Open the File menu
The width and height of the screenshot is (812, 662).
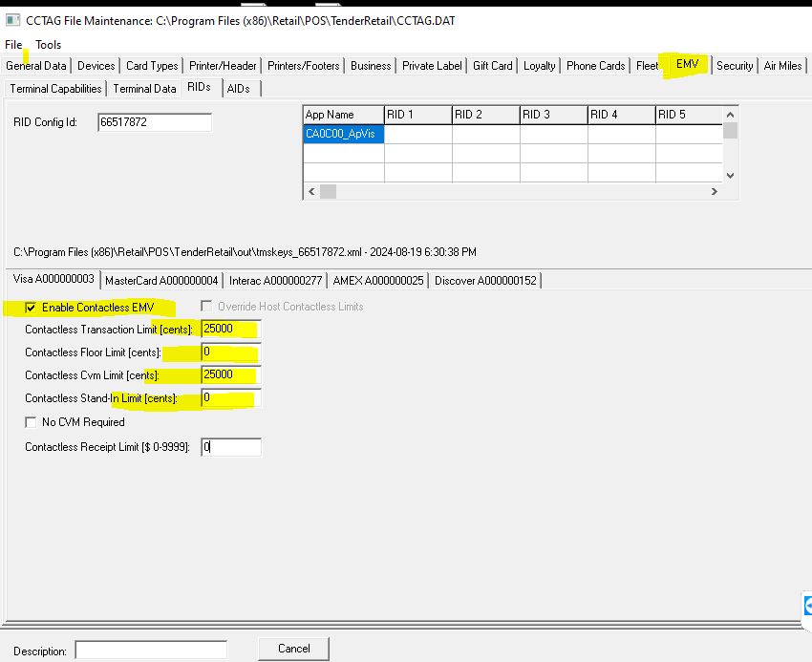click(13, 45)
